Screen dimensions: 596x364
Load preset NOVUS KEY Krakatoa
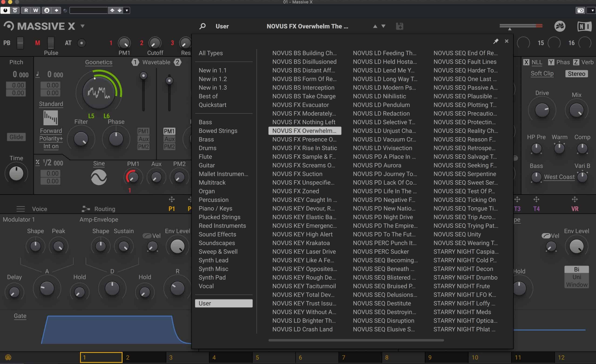[301, 243]
